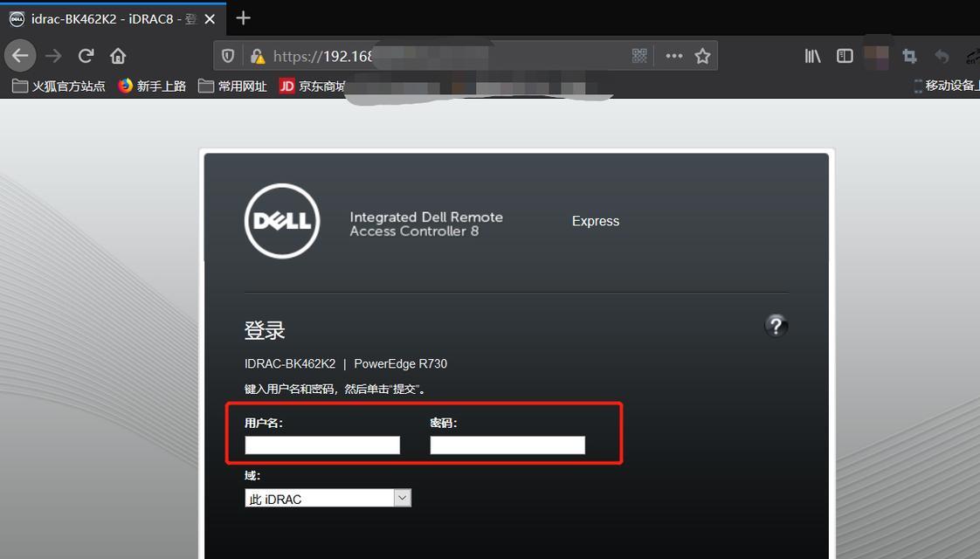Click the Dell logo
The height and width of the screenshot is (559, 980).
[282, 221]
